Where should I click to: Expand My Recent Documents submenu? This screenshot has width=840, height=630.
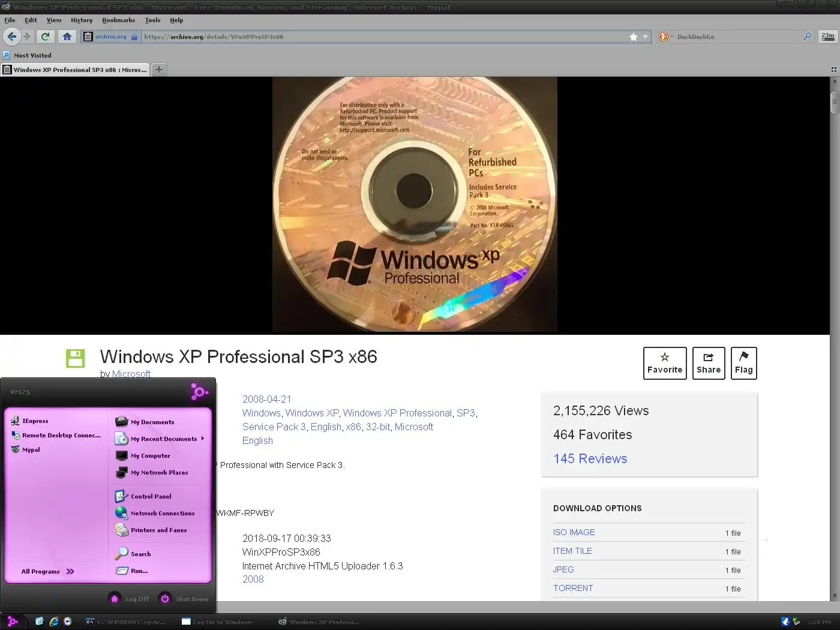[160, 439]
